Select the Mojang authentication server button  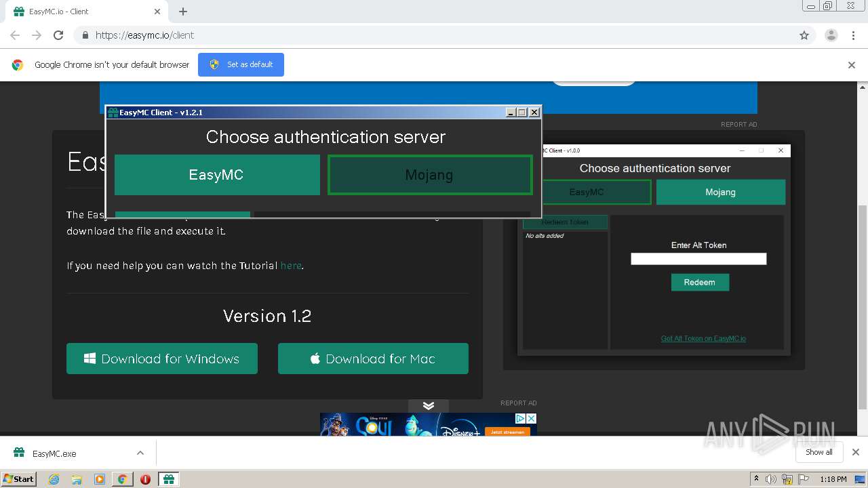pos(430,175)
